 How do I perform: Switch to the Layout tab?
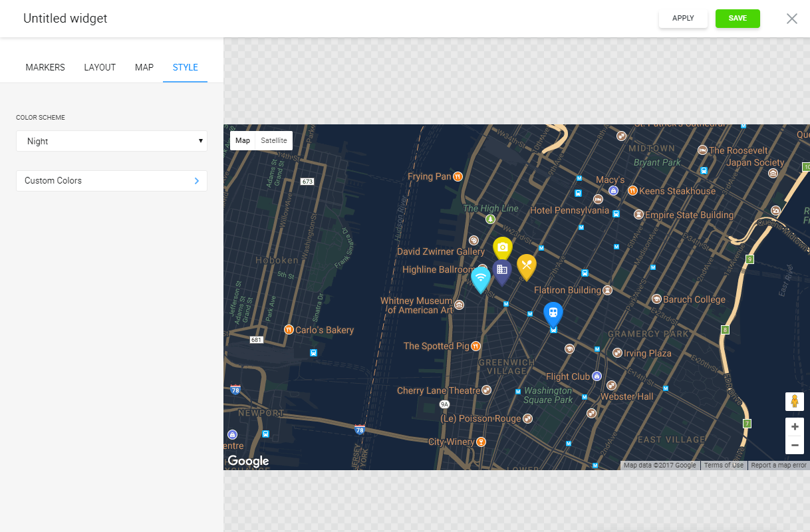click(100, 67)
